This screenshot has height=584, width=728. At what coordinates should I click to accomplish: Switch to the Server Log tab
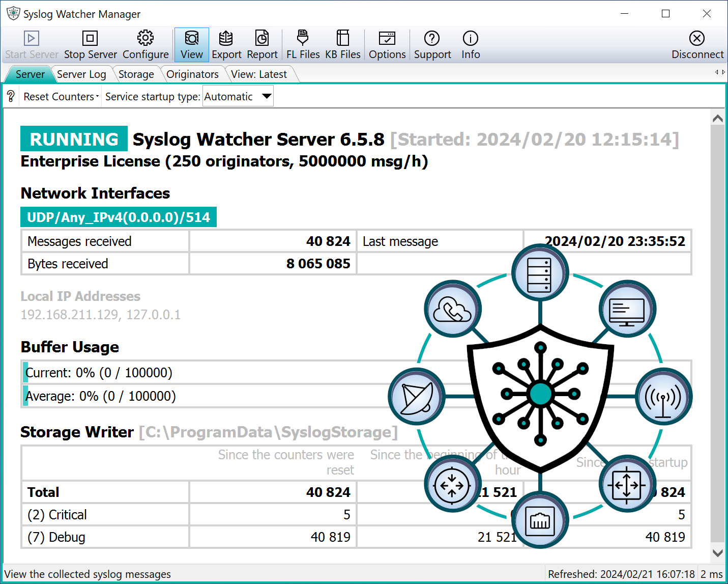point(81,74)
